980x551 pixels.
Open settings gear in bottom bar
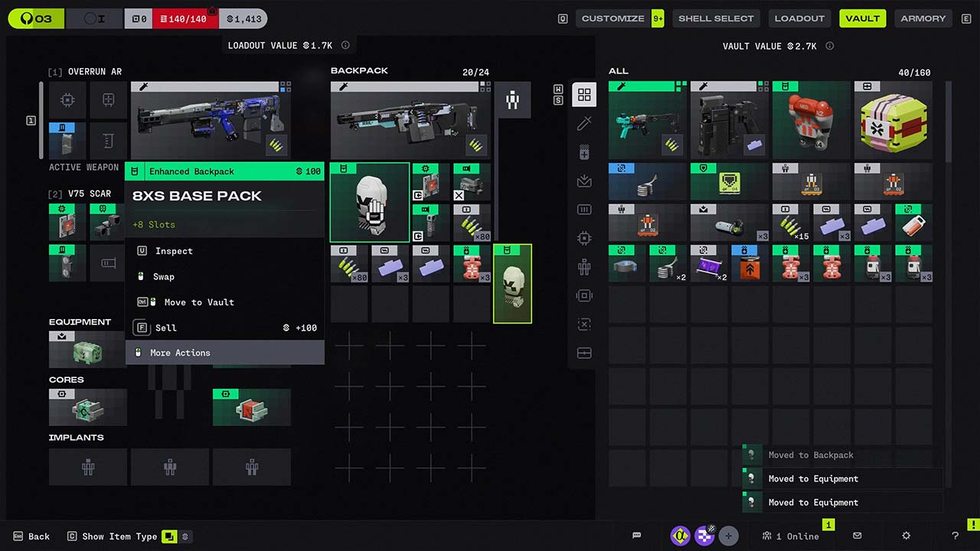pos(906,536)
